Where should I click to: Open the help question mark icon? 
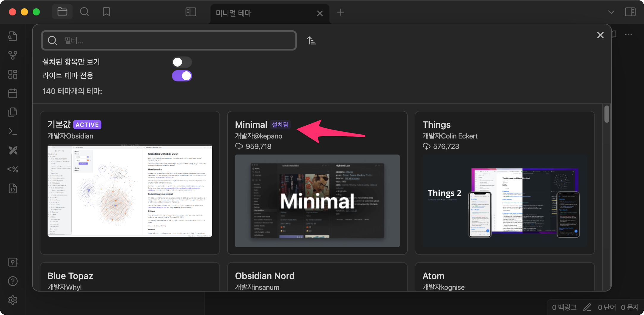12,281
